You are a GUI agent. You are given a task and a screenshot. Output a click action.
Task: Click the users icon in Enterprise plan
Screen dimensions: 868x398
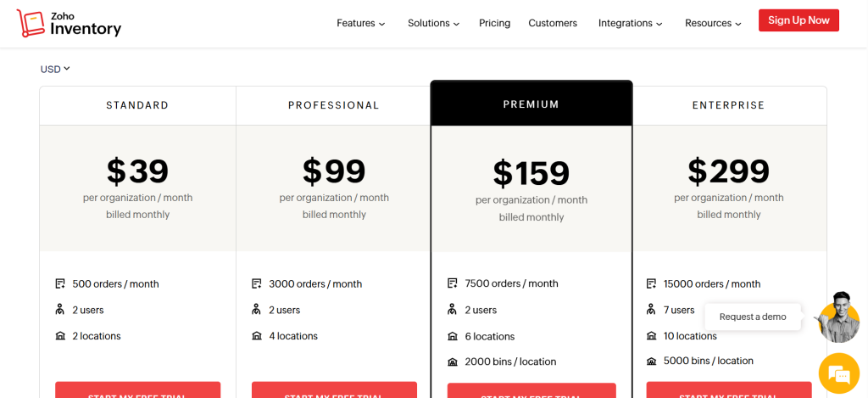(651, 310)
